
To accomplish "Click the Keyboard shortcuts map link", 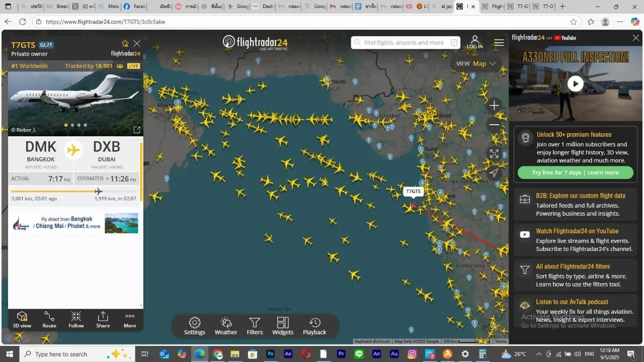I will (x=372, y=341).
